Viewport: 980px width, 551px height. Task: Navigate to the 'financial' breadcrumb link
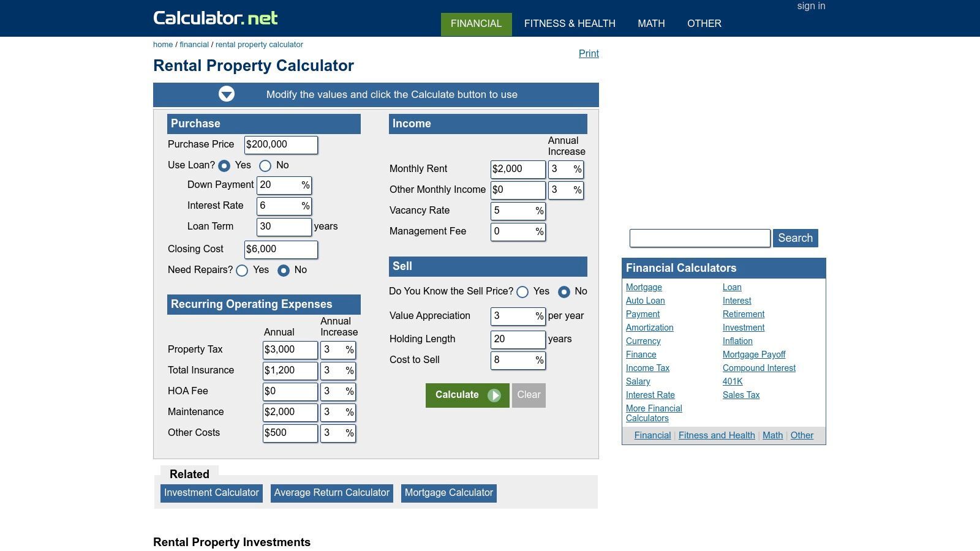194,44
